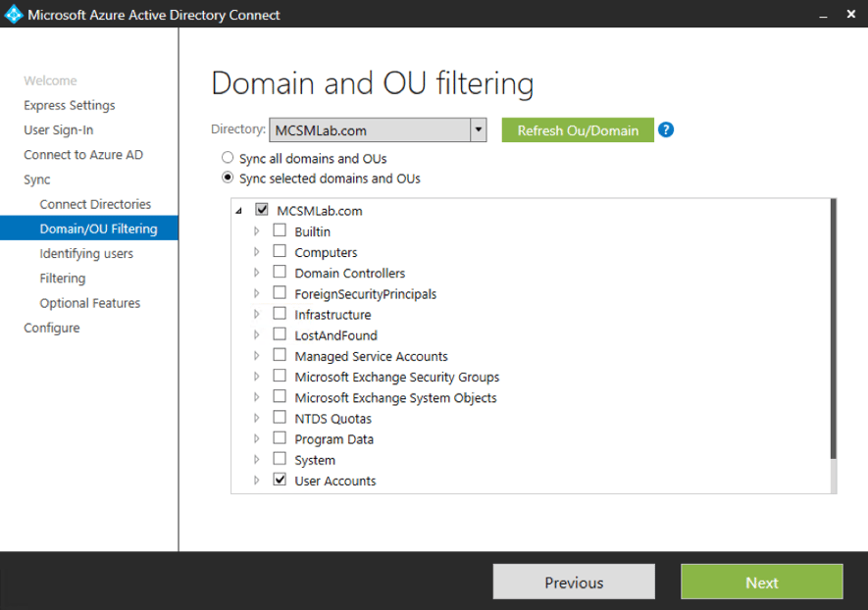Viewport: 868px width, 610px height.
Task: Select the LostAndFound tree label
Action: 335,335
